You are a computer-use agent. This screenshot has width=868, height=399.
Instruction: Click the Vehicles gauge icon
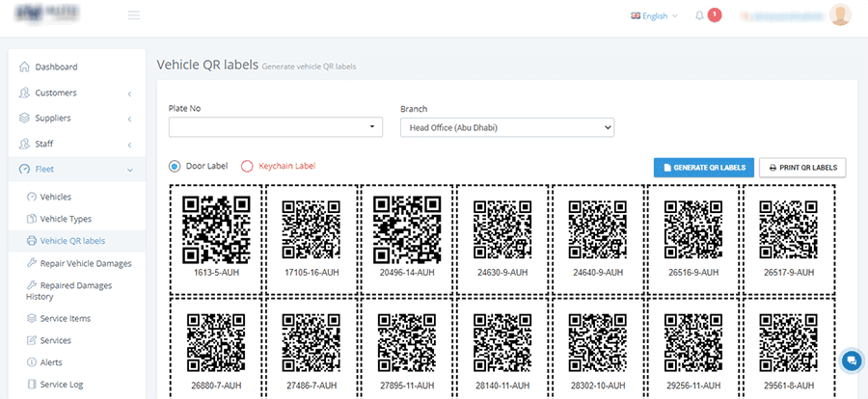[31, 197]
